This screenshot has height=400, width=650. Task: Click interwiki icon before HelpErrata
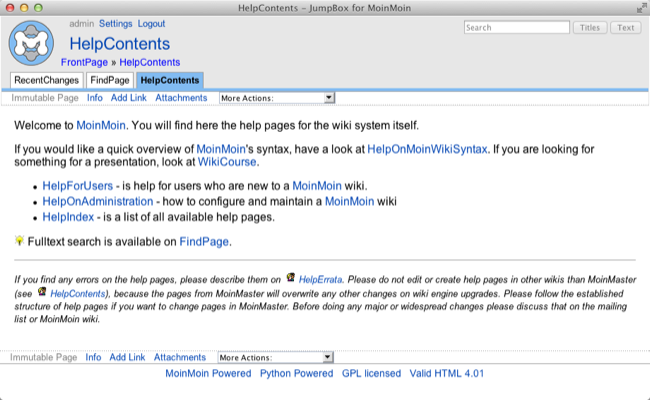[x=291, y=277]
